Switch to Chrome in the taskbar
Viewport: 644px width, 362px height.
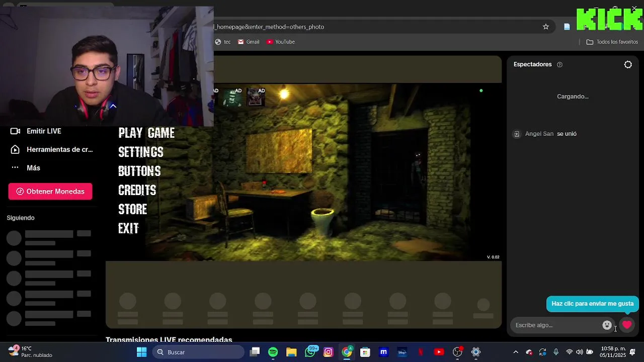[347, 352]
